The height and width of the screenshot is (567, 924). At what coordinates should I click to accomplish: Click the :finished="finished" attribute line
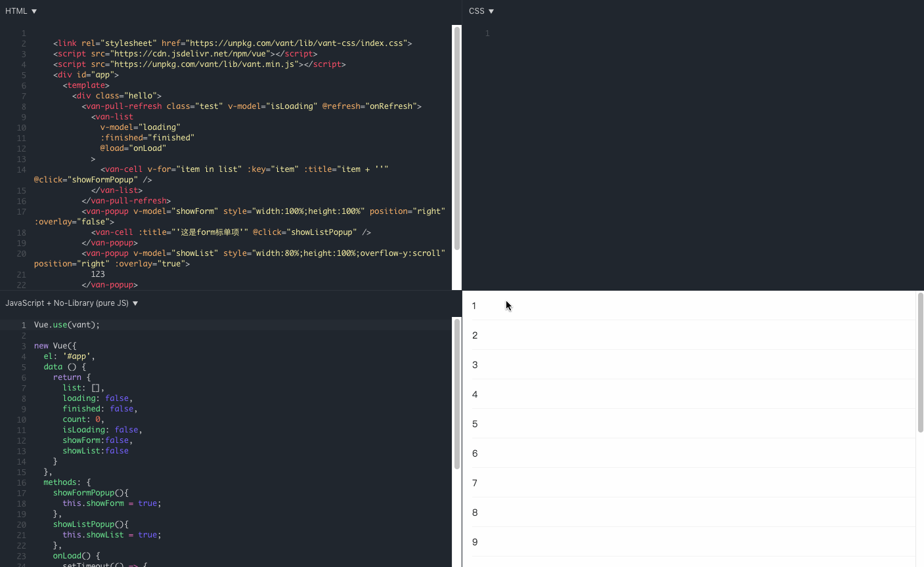click(x=148, y=138)
